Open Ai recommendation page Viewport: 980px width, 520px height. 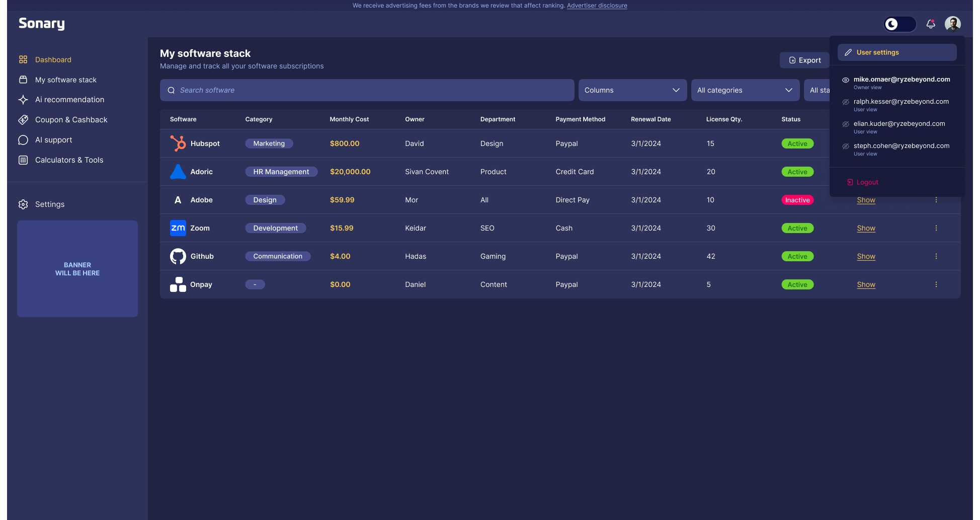(x=69, y=100)
